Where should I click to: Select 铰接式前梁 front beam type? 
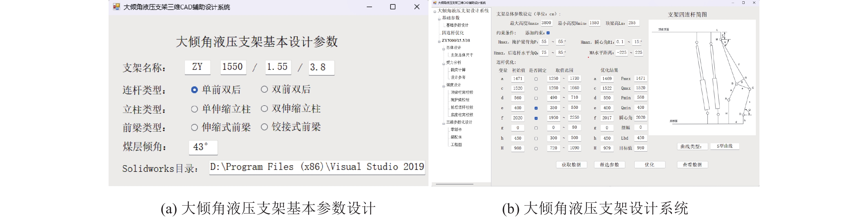(265, 127)
